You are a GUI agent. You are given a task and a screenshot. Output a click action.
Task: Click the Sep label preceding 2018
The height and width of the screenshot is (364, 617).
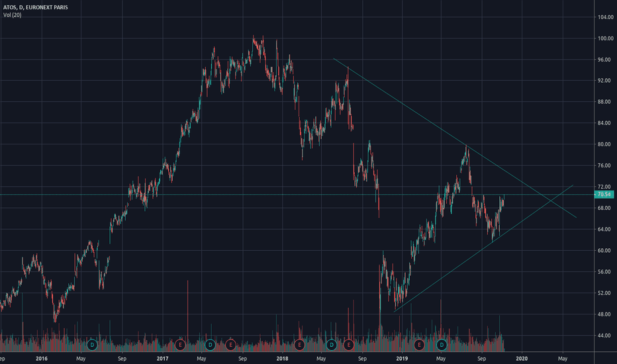click(x=242, y=359)
